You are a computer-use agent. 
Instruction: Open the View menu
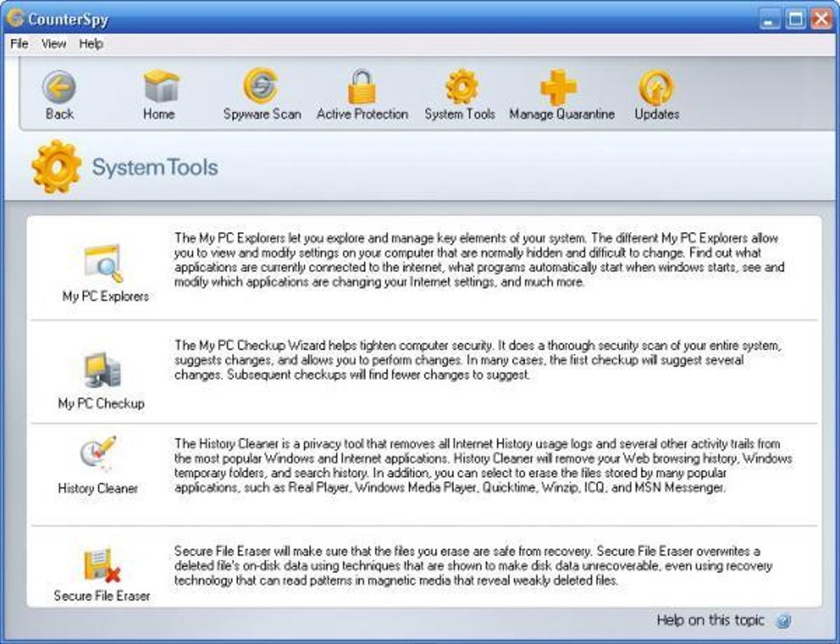pos(54,44)
